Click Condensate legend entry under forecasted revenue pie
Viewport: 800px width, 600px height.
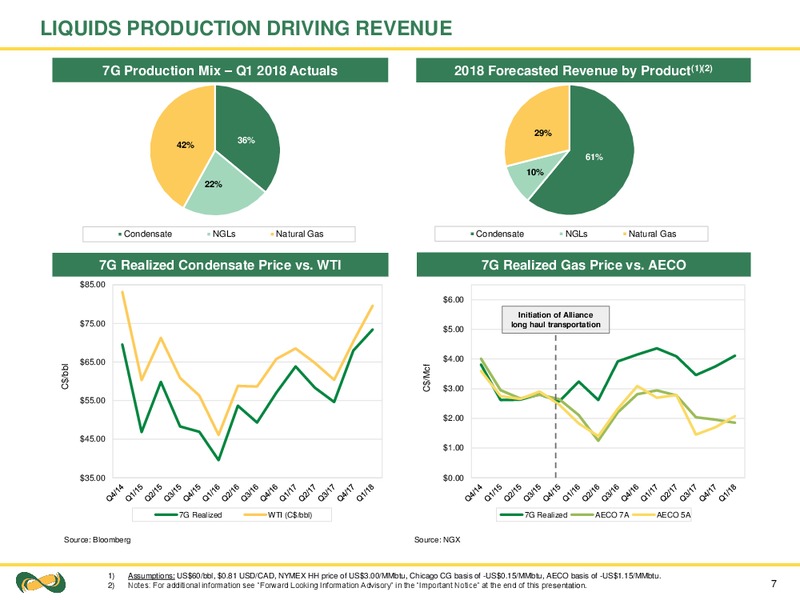(497, 234)
